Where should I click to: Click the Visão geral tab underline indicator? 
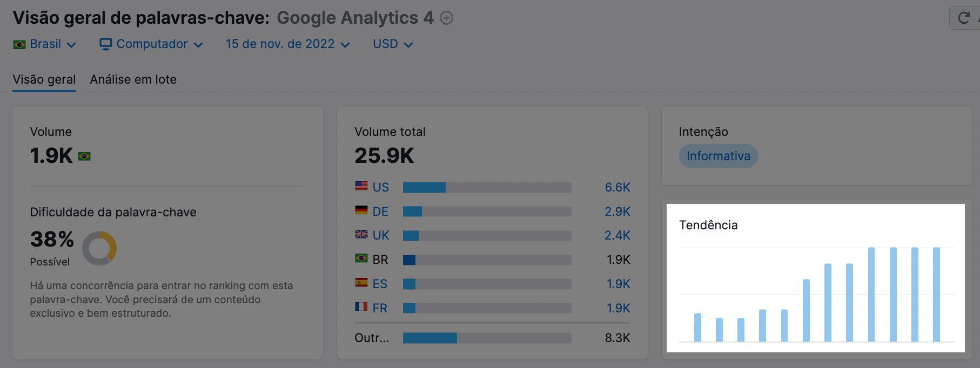point(44,92)
